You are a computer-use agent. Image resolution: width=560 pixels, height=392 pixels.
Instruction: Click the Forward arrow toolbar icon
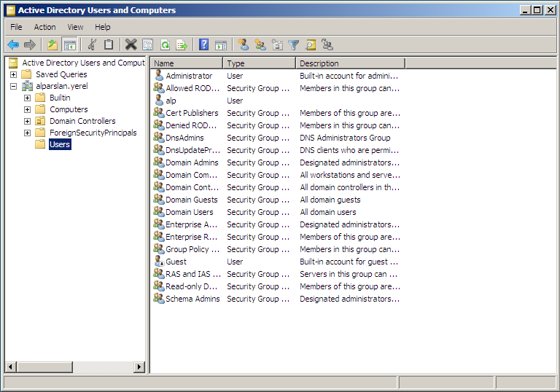point(30,45)
